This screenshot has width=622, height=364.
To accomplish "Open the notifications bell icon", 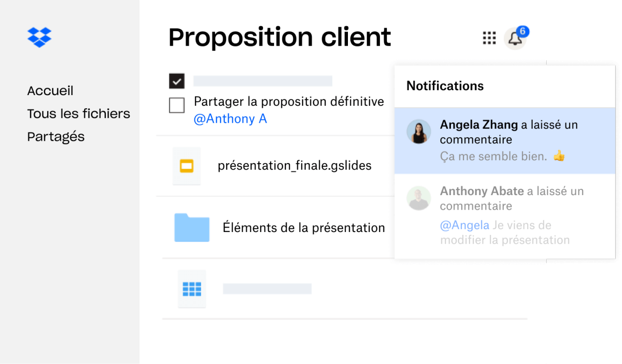I will (515, 39).
